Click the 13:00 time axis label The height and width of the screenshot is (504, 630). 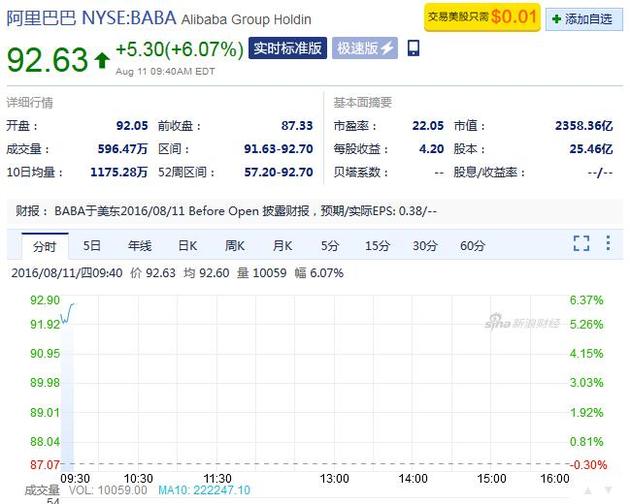click(334, 478)
